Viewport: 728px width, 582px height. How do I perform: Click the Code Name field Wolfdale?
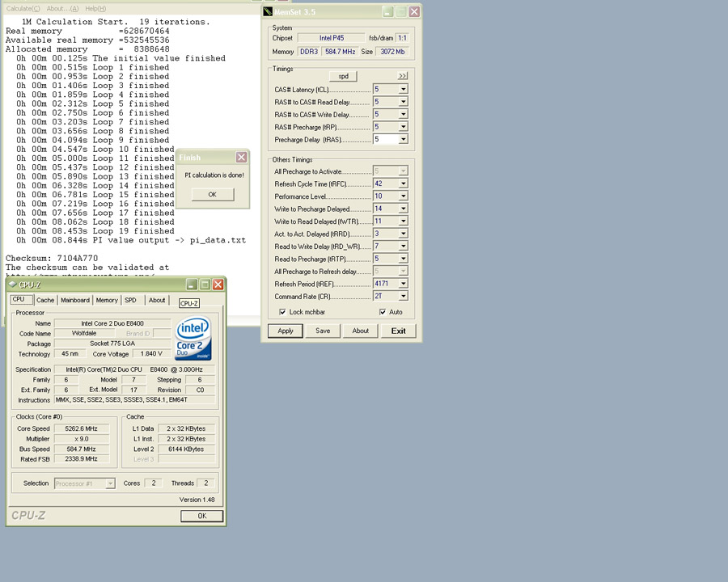click(x=84, y=333)
